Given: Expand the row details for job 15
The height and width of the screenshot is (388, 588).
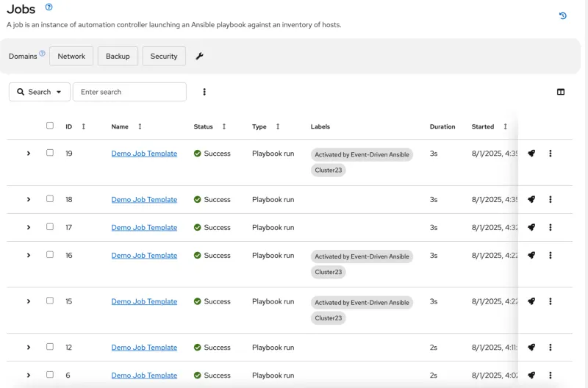Looking at the screenshot, I should click(x=29, y=301).
